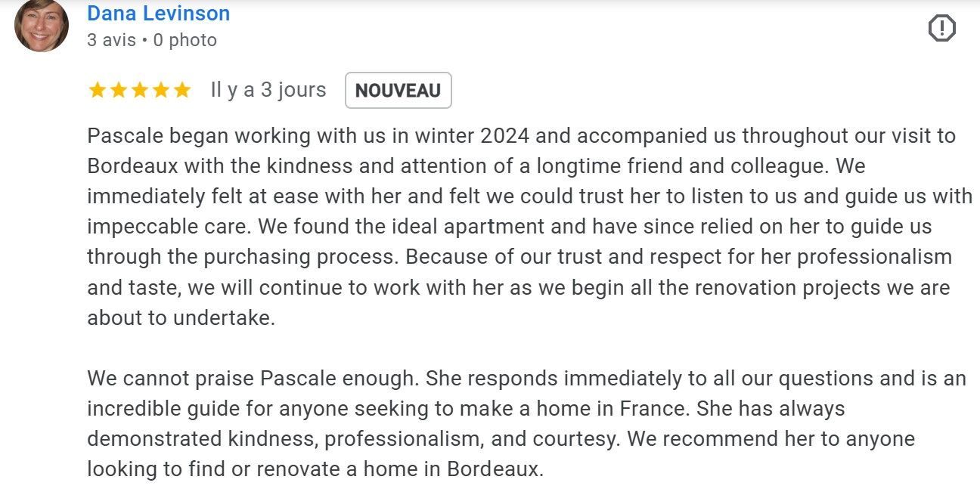This screenshot has width=980, height=495.
Task: Select the middle star of the rating
Action: tap(139, 91)
